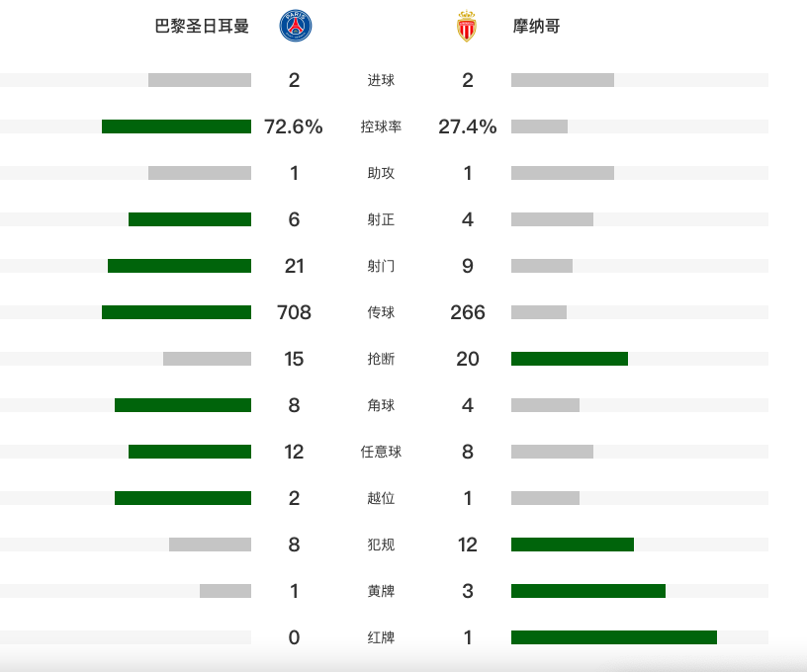Viewport: 807px width, 672px height.
Task: Click Monaco's green 红牌 red card bar
Action: click(613, 637)
